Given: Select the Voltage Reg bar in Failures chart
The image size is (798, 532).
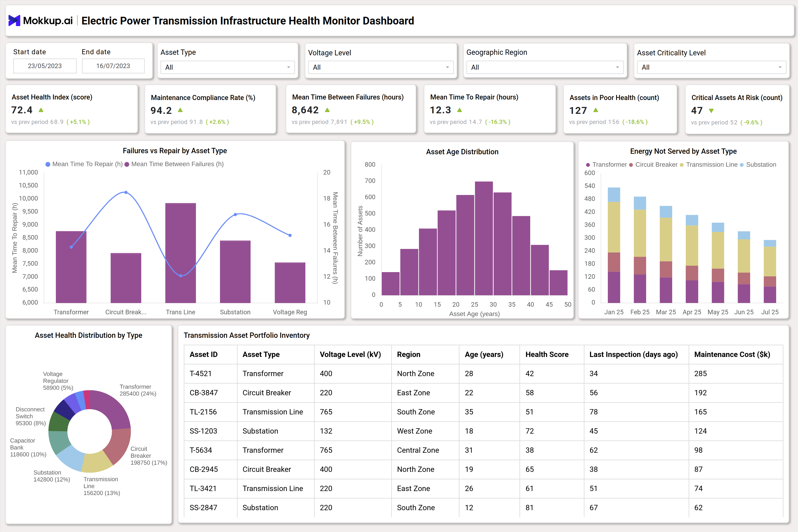Looking at the screenshot, I should pos(290,282).
